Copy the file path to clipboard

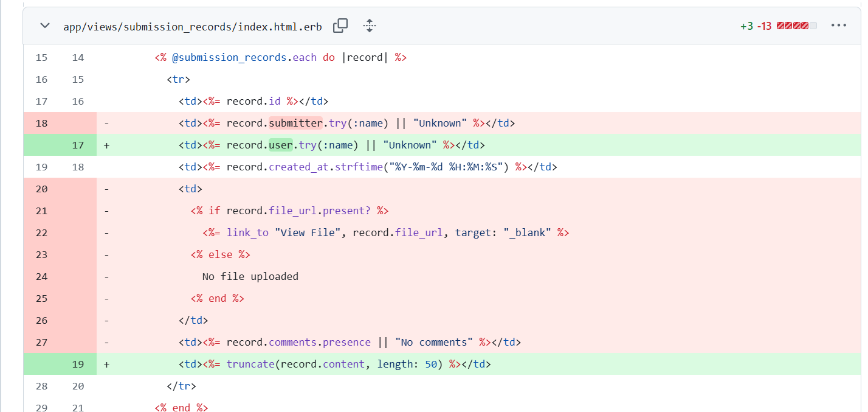(340, 26)
